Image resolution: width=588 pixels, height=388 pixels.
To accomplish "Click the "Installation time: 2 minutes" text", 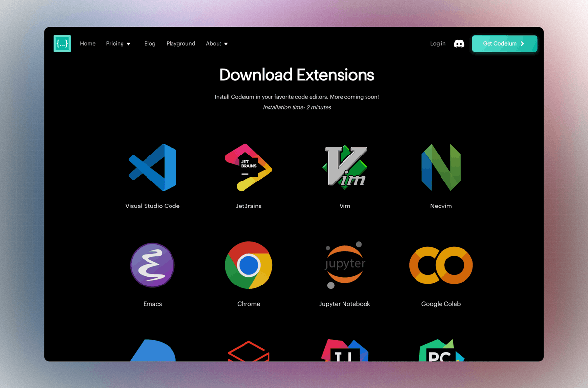I will click(297, 107).
